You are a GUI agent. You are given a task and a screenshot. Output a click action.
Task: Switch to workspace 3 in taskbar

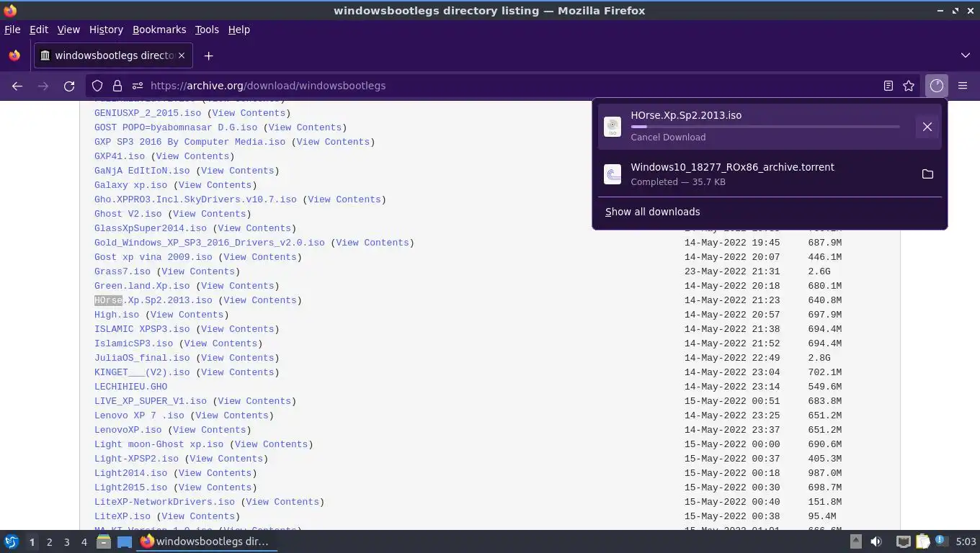pyautogui.click(x=66, y=541)
